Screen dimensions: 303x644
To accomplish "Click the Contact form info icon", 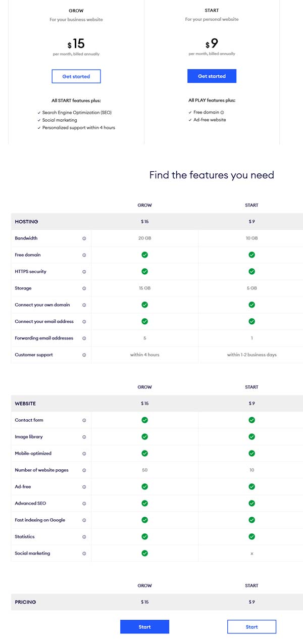I will (x=84, y=420).
